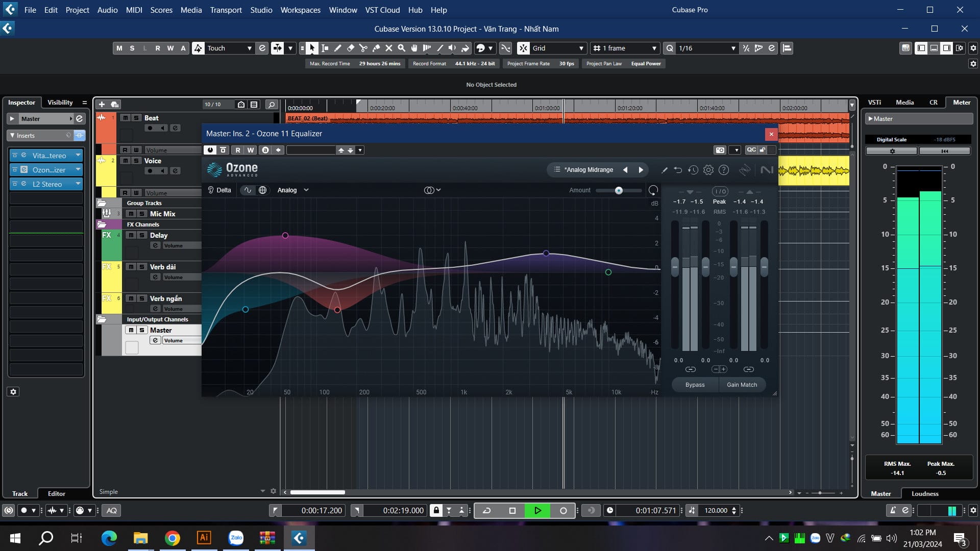
Task: Click Add Track plus button
Action: coord(102,104)
